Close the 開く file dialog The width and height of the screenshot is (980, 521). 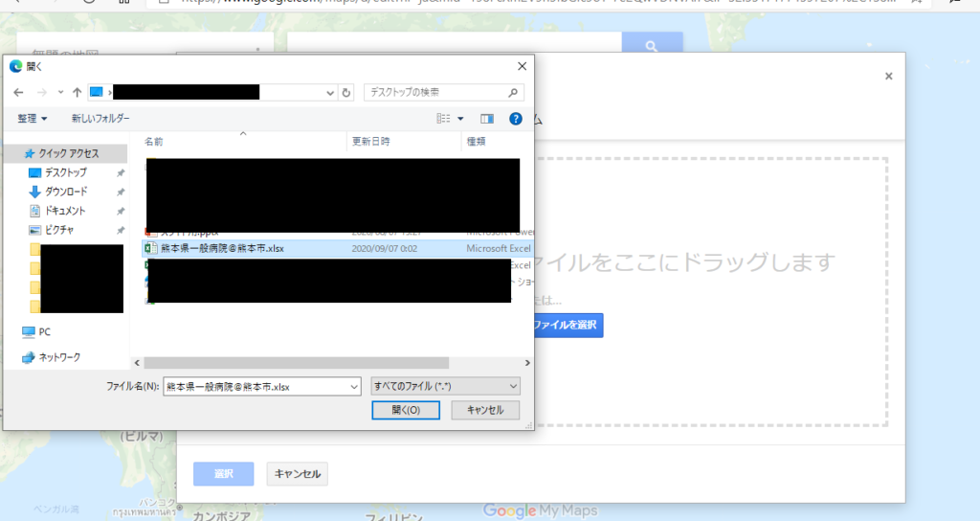point(522,66)
